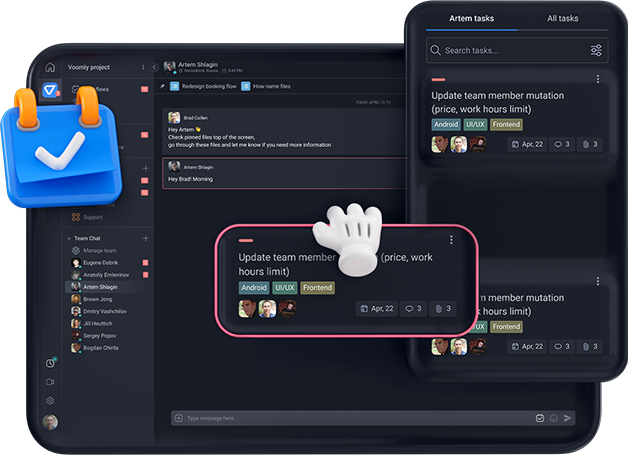Click the Frontend tag on top phone task card

[506, 125]
